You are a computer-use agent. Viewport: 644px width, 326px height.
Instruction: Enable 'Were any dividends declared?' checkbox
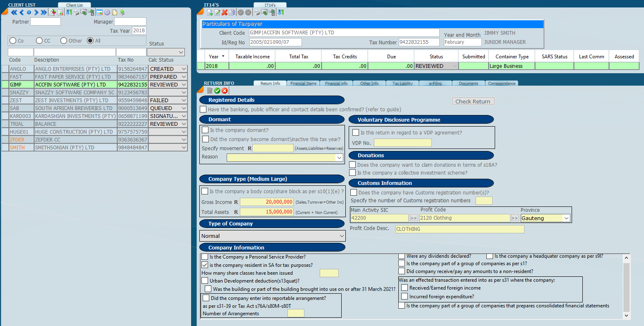coord(402,256)
